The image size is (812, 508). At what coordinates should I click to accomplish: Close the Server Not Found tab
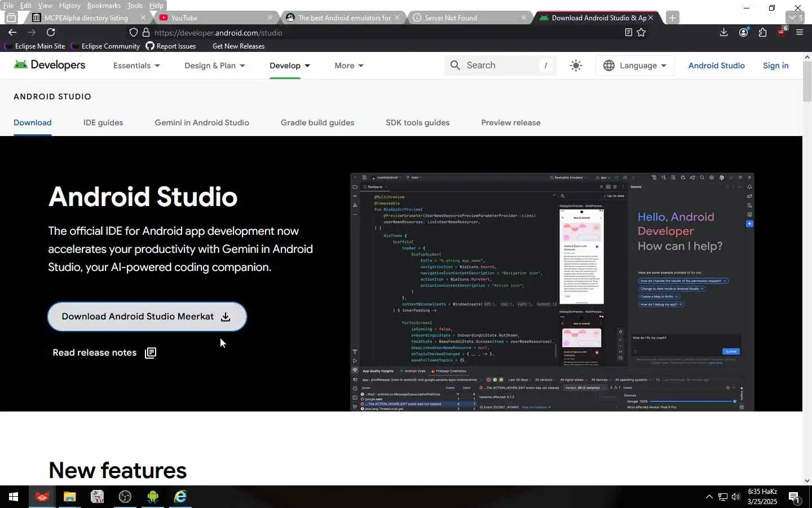pos(524,17)
